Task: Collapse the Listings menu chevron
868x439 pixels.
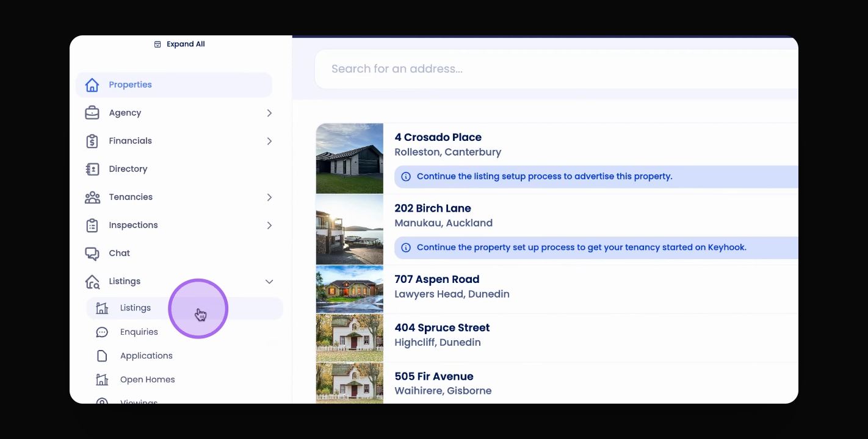Action: pos(269,281)
